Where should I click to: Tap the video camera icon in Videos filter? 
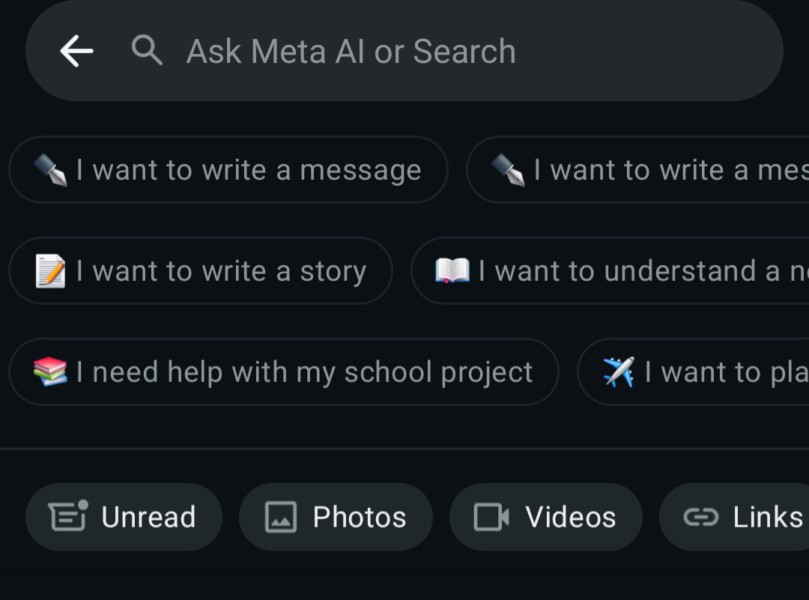(491, 517)
